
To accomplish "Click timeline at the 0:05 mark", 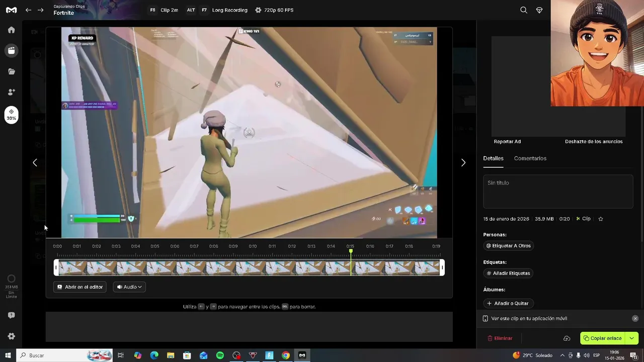I will [155, 246].
